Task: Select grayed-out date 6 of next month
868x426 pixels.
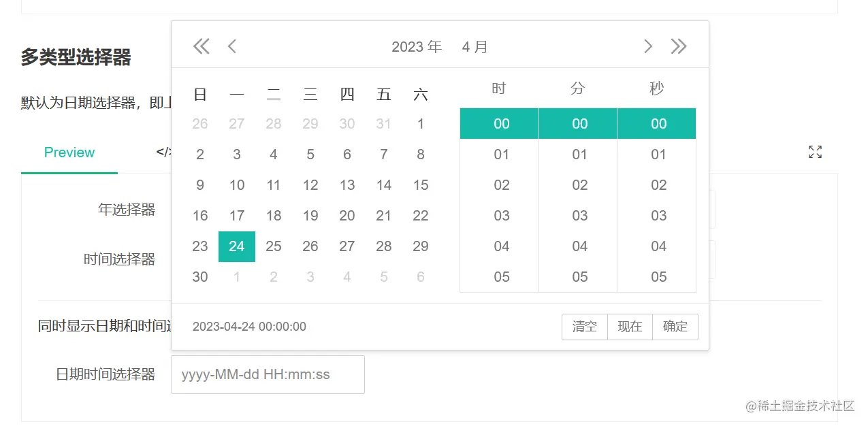Action: click(421, 277)
